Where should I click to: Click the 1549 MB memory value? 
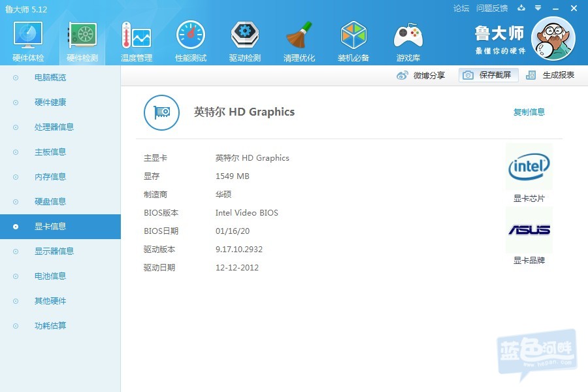tap(233, 176)
